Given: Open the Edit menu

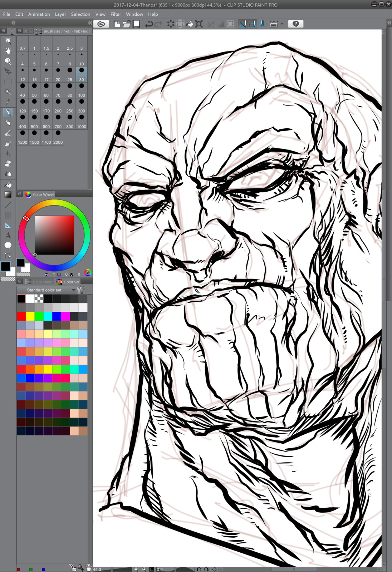Looking at the screenshot, I should pyautogui.click(x=19, y=14).
